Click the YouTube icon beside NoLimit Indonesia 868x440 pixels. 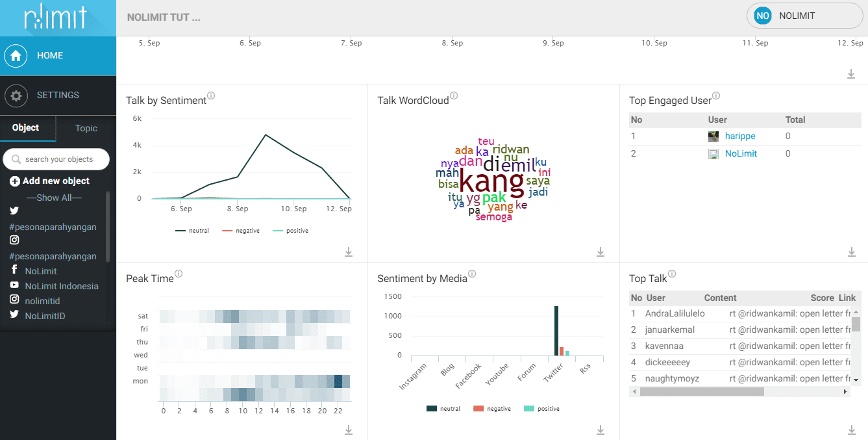point(14,285)
